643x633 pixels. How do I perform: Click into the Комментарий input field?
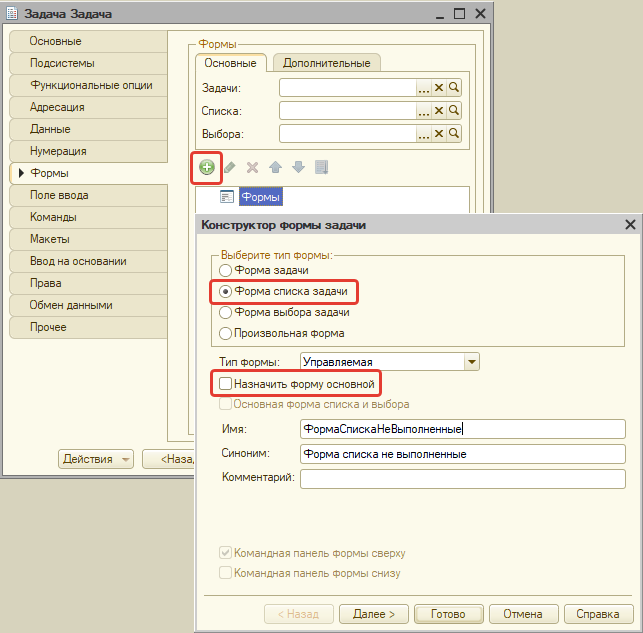[463, 479]
